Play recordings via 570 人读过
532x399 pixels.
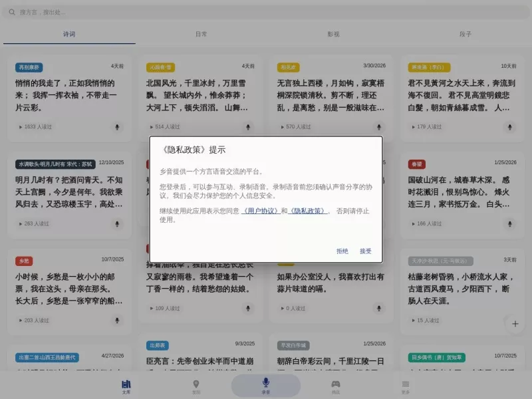[x=296, y=127]
